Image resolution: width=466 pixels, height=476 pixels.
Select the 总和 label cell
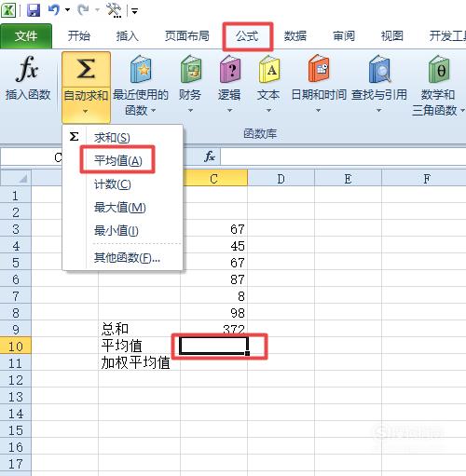point(140,329)
